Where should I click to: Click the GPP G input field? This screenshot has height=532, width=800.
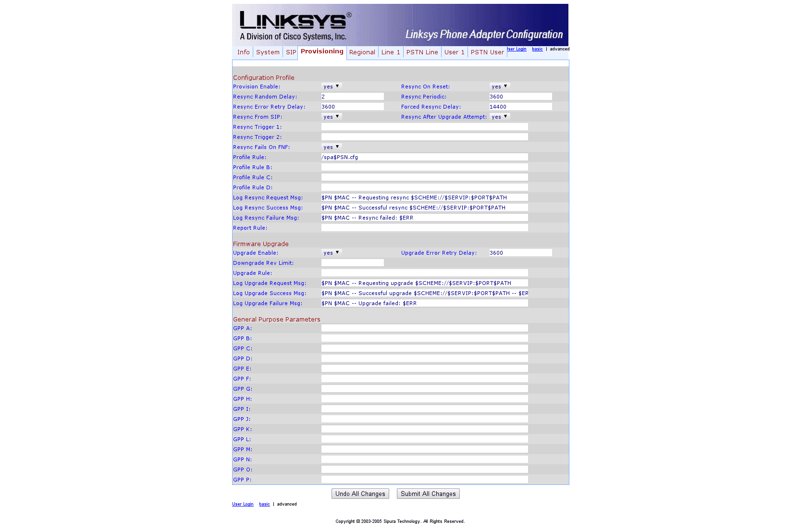click(x=425, y=389)
